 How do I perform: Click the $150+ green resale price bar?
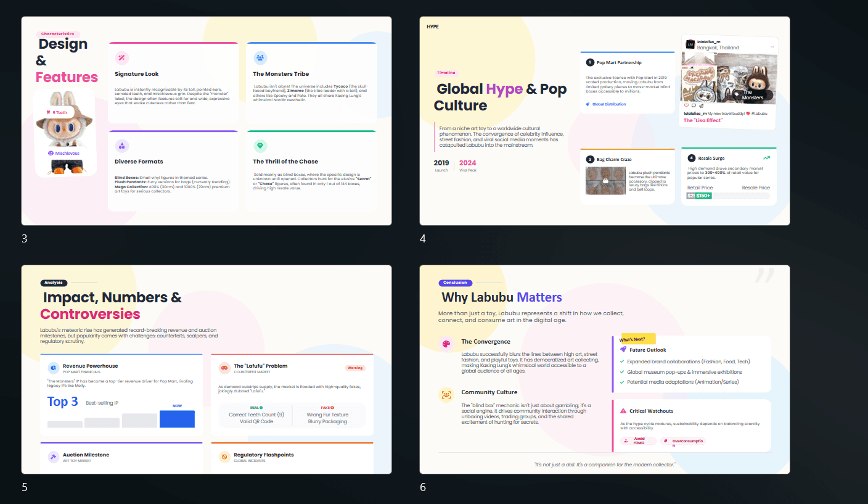[703, 196]
